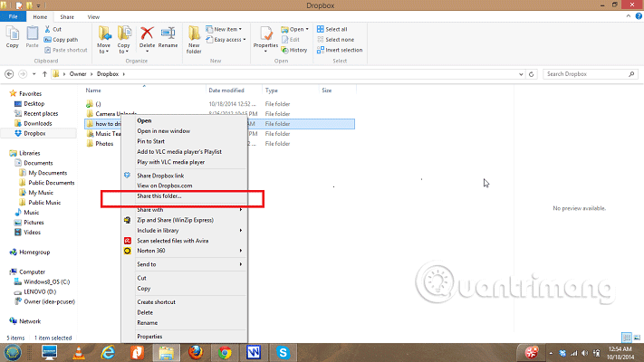Select Copy path in ribbon
This screenshot has height=362, width=644.
tap(61, 40)
